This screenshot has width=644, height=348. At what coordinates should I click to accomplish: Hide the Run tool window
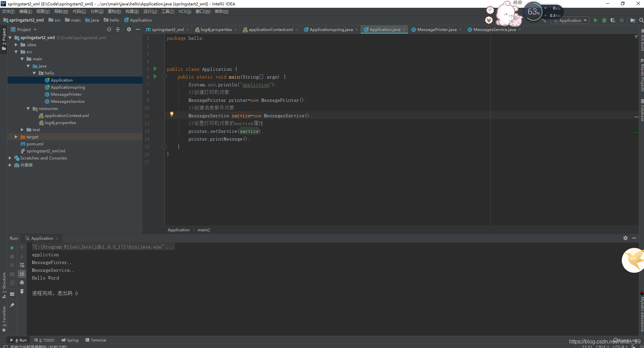pos(634,238)
